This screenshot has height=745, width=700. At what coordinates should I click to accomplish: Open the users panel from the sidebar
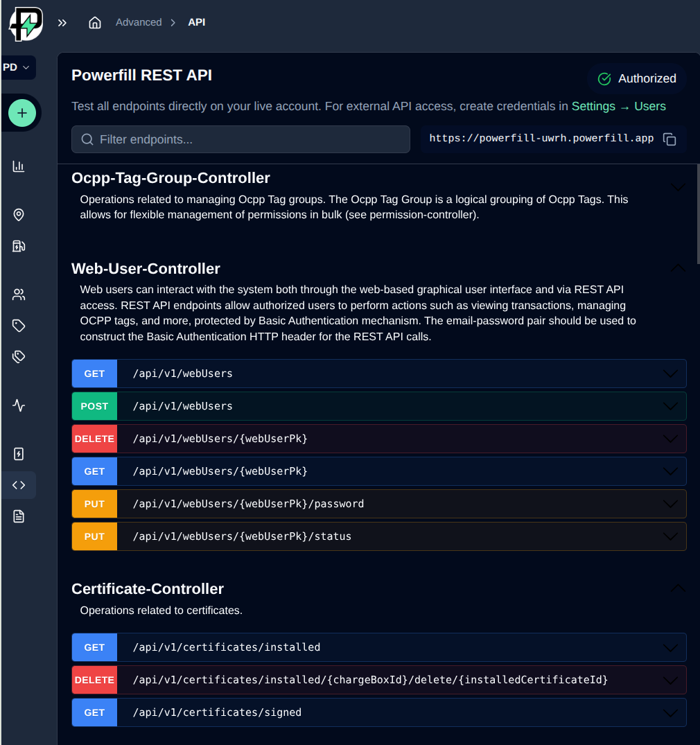pyautogui.click(x=18, y=294)
